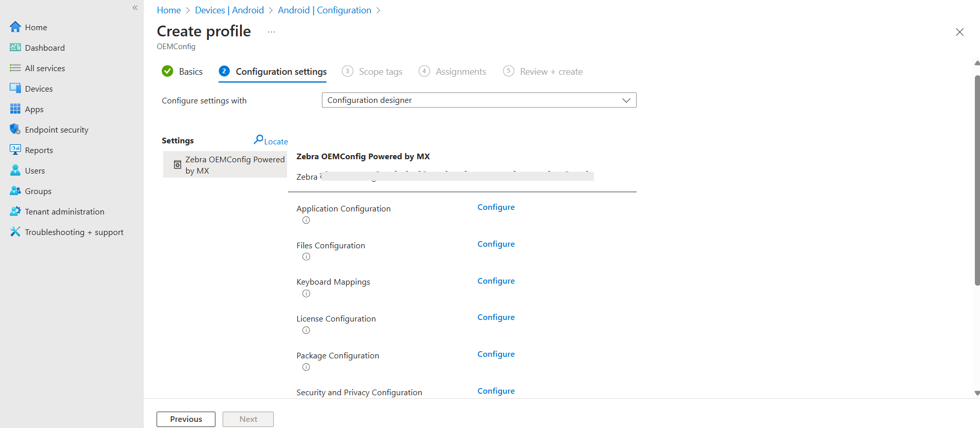The height and width of the screenshot is (428, 980).
Task: Select Zebra OEMConfig Powered by MX item
Action: pos(225,165)
